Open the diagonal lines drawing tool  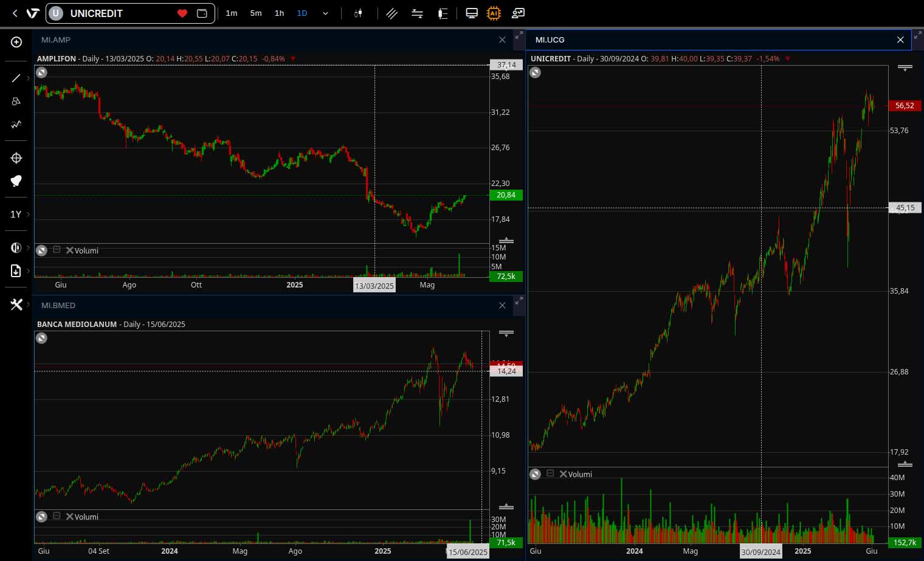392,13
